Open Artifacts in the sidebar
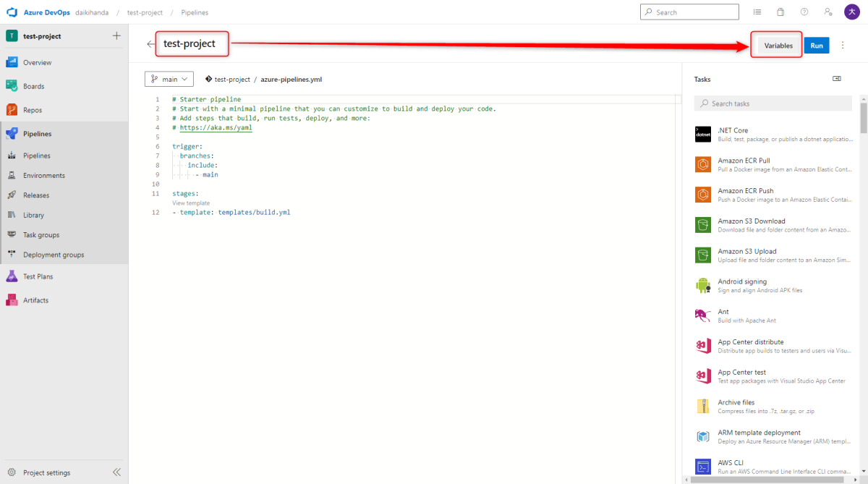This screenshot has height=484, width=868. [x=64, y=300]
